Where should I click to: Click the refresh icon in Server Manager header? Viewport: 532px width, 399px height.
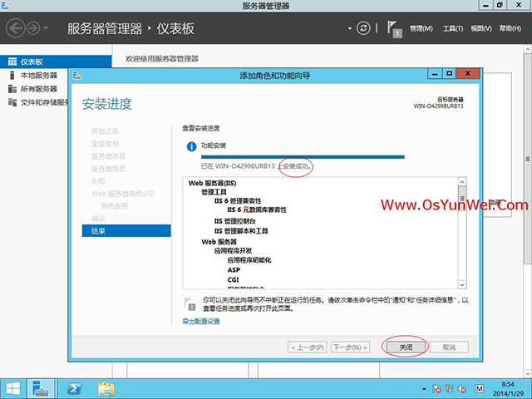click(363, 28)
